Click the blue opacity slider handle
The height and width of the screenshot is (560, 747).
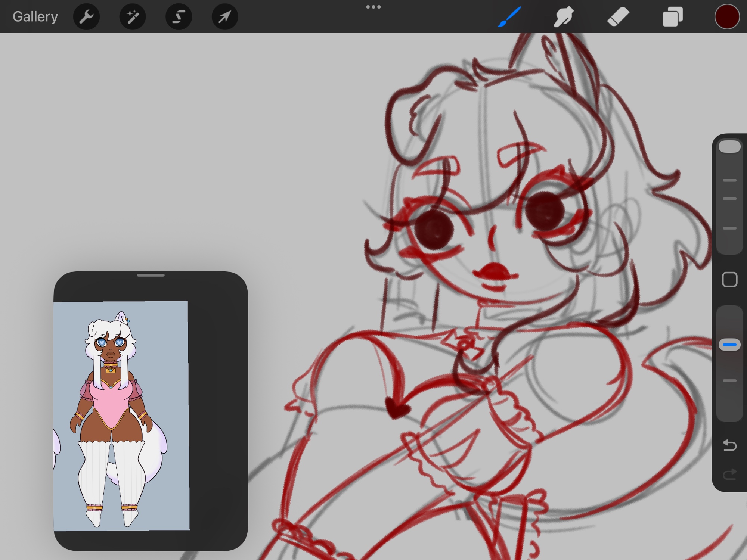729,345
